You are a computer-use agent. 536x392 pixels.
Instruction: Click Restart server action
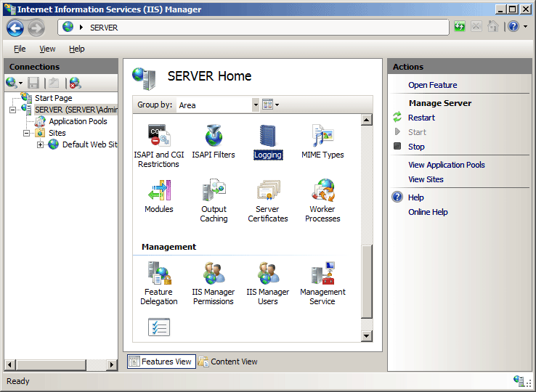(421, 118)
